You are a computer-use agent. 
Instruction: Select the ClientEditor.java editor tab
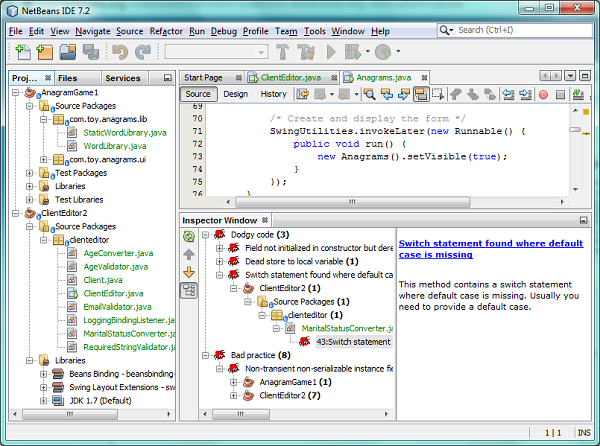[291, 78]
